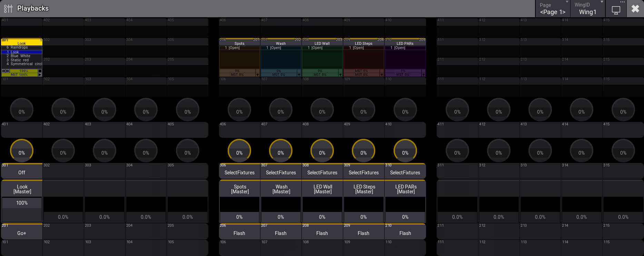Open the WingID dropdown showing Wing1
The height and width of the screenshot is (256, 644).
587,9
